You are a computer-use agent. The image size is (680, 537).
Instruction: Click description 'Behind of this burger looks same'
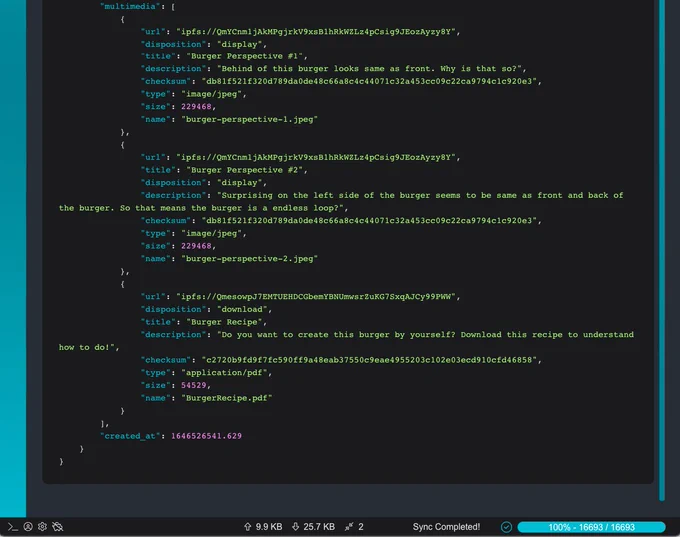(372, 69)
